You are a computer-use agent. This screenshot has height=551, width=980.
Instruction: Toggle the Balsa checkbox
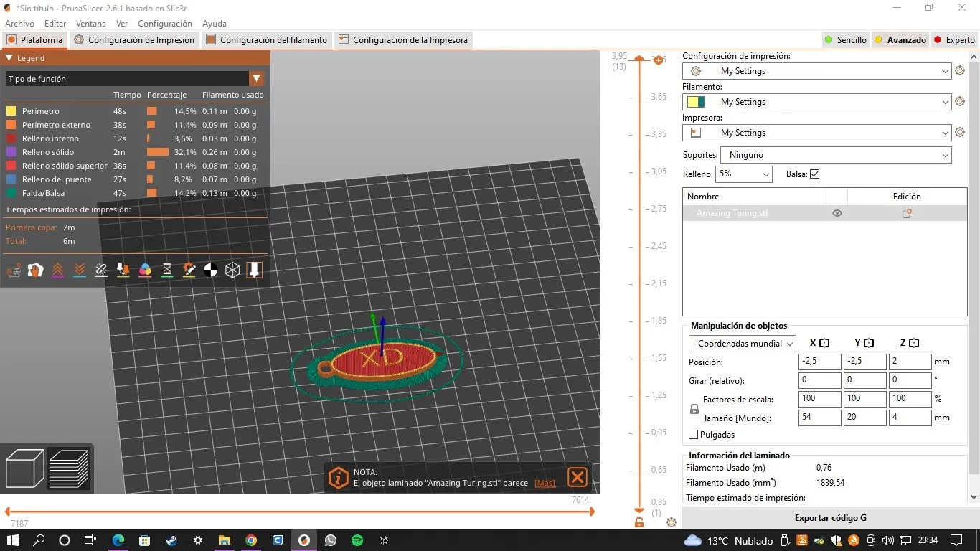(814, 174)
